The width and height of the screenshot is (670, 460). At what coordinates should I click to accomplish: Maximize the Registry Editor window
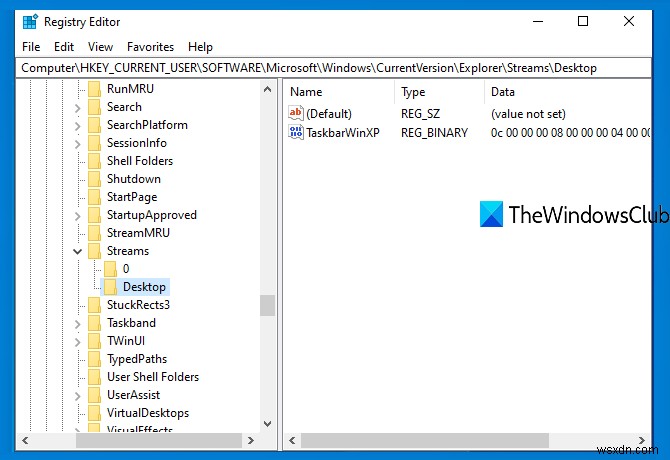583,21
